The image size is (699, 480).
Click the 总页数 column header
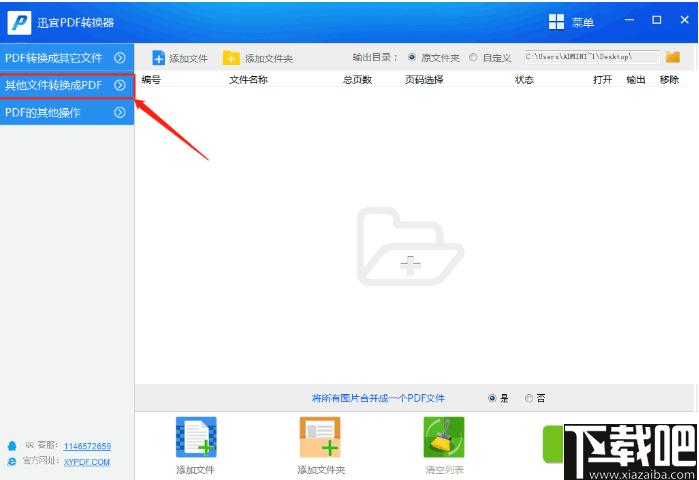(x=357, y=80)
